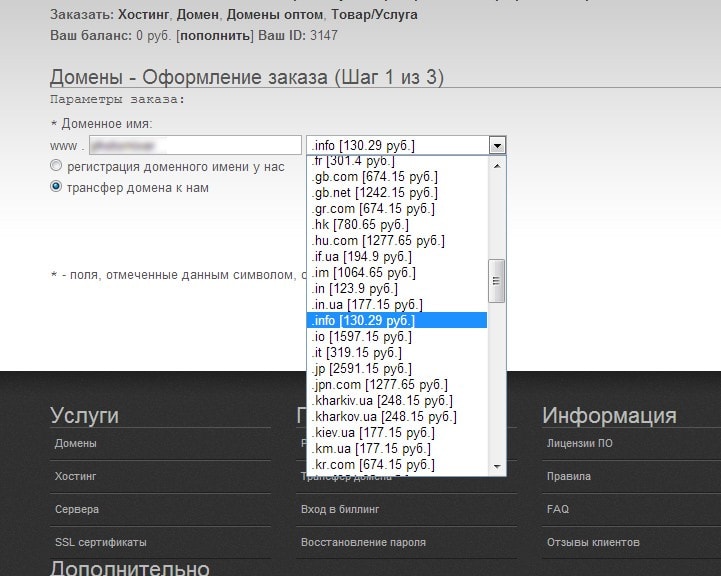Click the domain zone dropdown arrow
Viewport: 721px width, 576px height.
point(497,145)
